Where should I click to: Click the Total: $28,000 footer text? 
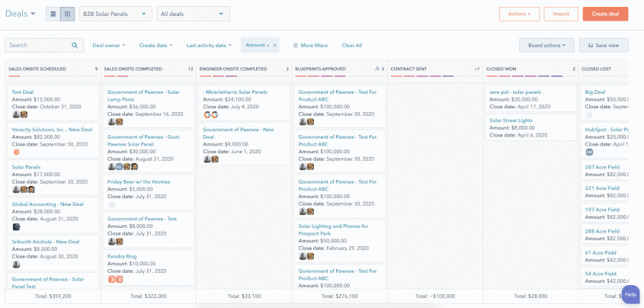point(530,296)
